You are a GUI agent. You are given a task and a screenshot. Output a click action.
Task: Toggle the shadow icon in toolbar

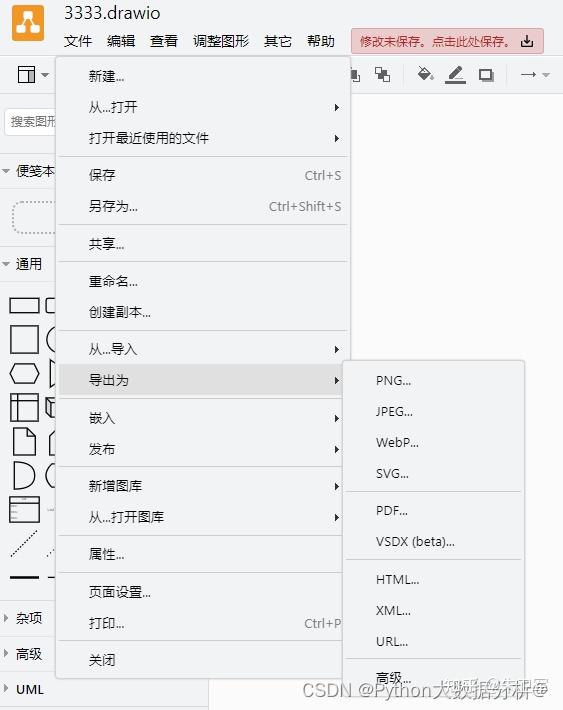486,75
